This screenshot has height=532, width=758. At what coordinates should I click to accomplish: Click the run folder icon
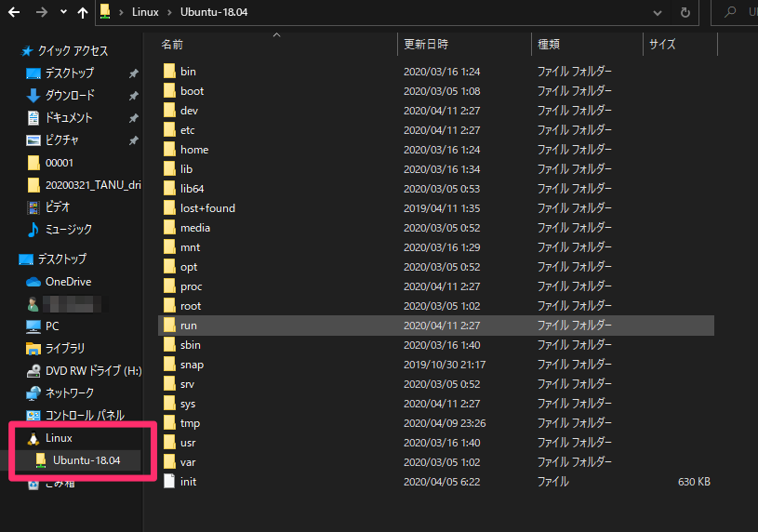[x=169, y=325]
